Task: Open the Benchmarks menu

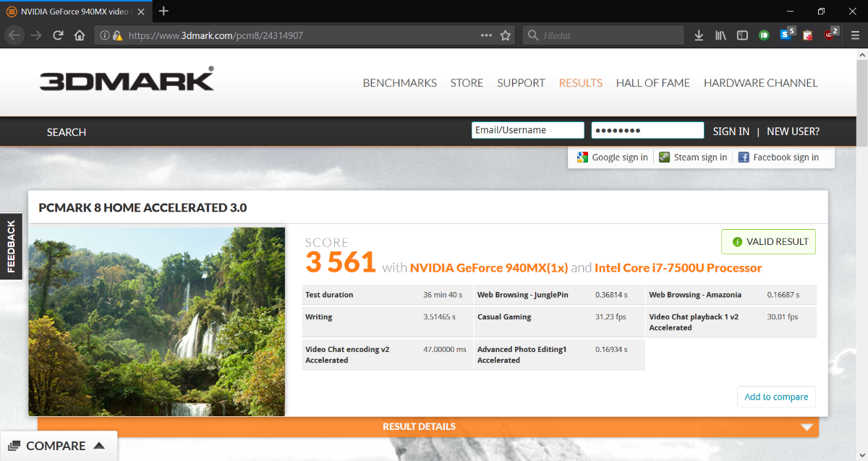Action: click(399, 83)
